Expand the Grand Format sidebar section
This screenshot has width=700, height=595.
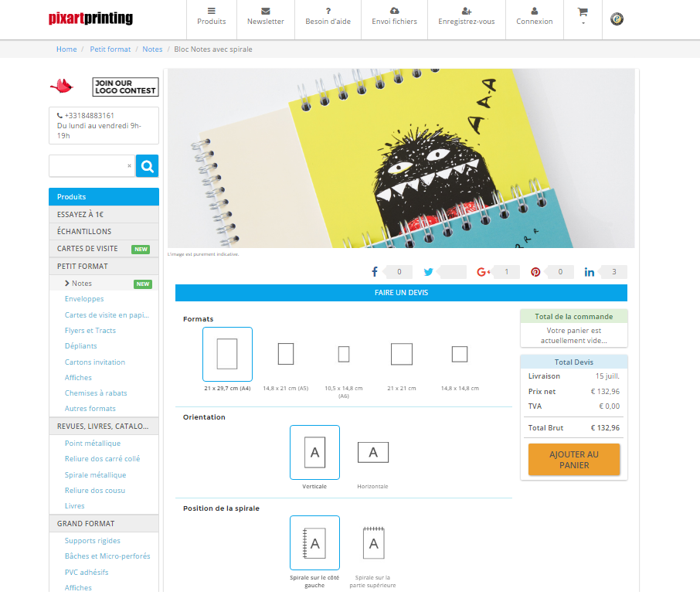point(104,523)
